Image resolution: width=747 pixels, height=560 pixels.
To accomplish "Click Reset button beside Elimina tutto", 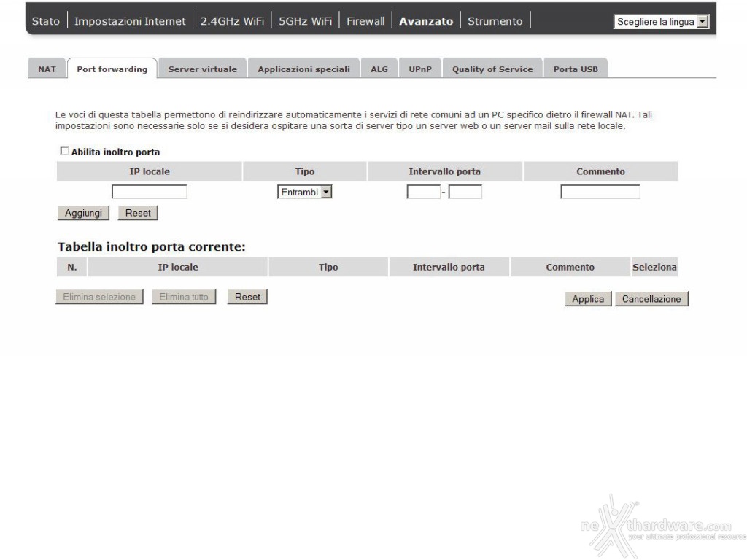I will 247,297.
